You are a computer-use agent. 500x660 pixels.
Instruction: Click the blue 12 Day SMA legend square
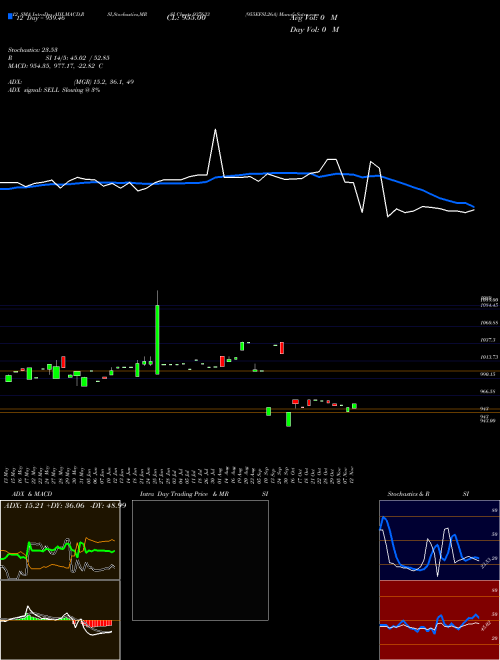click(x=10, y=17)
